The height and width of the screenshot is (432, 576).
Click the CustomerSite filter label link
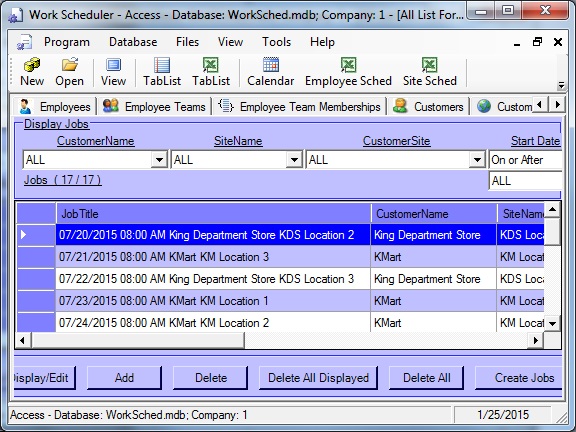pos(396,141)
